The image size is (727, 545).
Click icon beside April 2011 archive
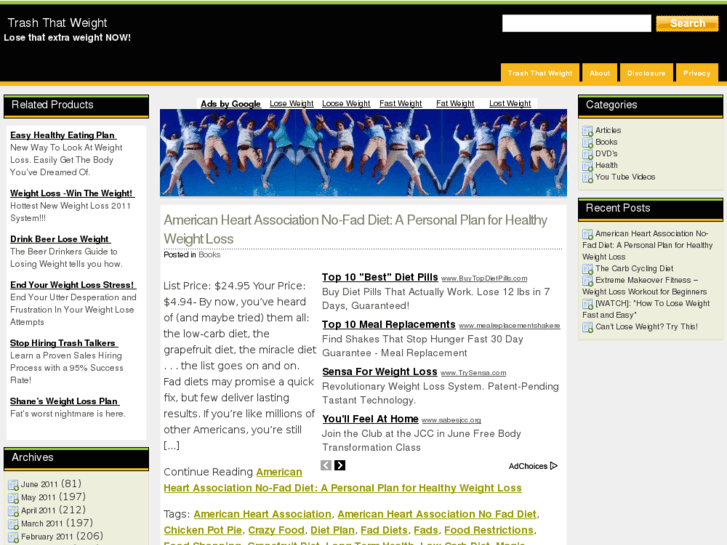13,511
